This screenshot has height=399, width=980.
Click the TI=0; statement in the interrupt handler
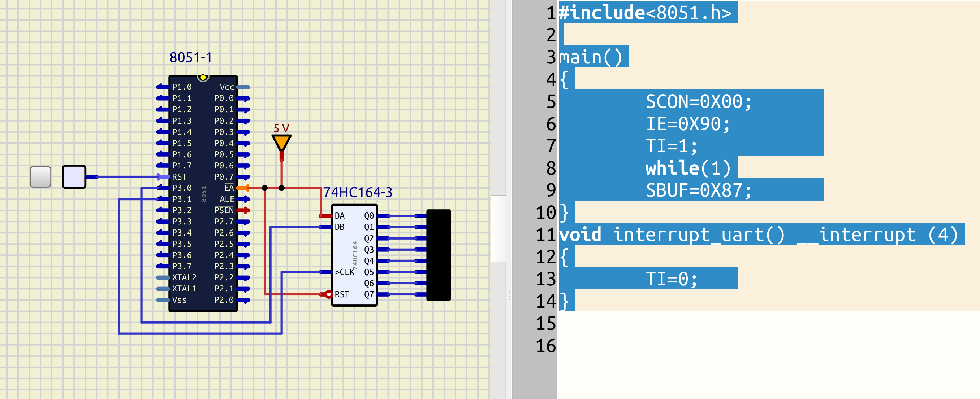coord(672,279)
